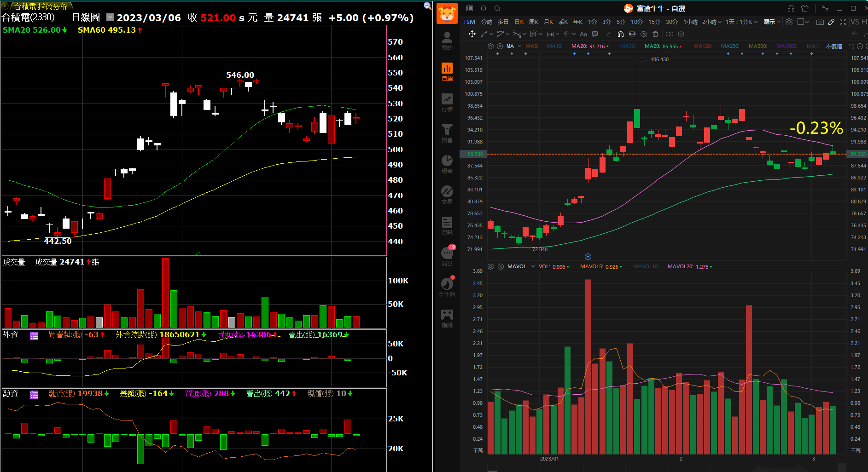Toggle MA10 line visibility
Viewport: 868px width, 472px height.
pyautogui.click(x=554, y=46)
